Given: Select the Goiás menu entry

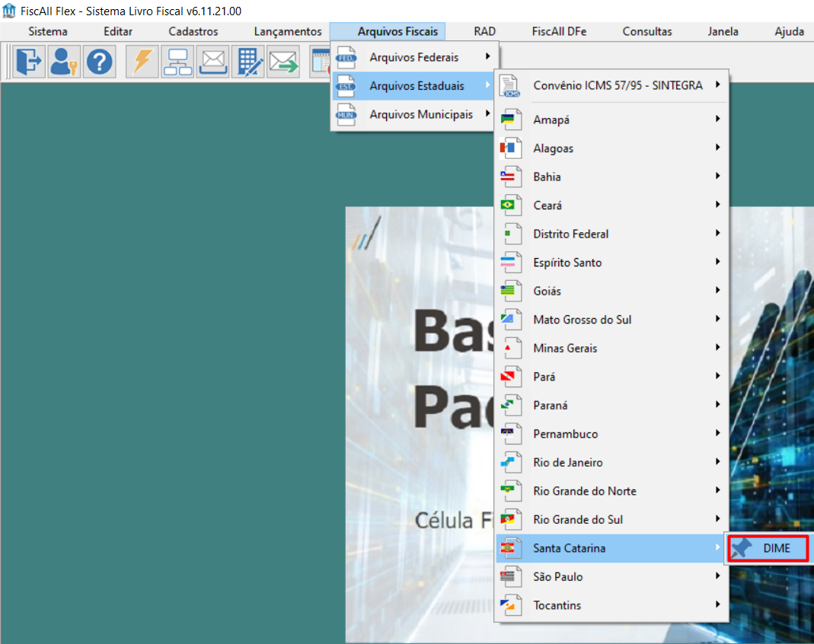Looking at the screenshot, I should 612,291.
